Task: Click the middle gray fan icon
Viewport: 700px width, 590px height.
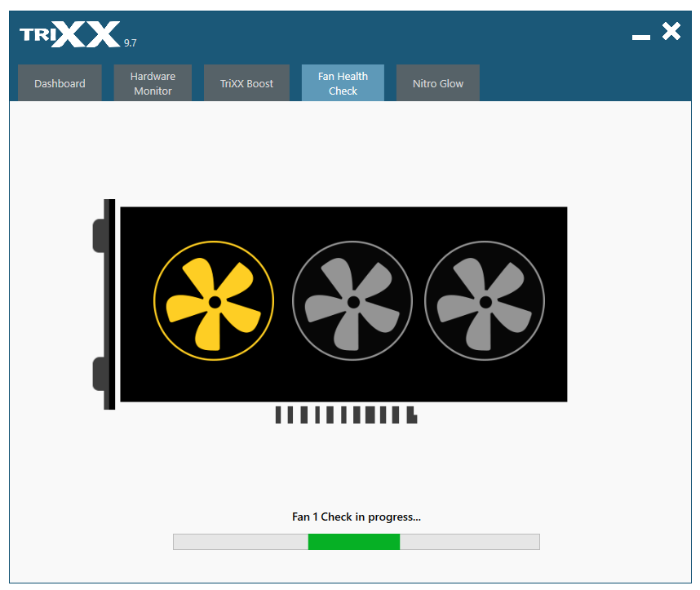Action: coord(352,301)
